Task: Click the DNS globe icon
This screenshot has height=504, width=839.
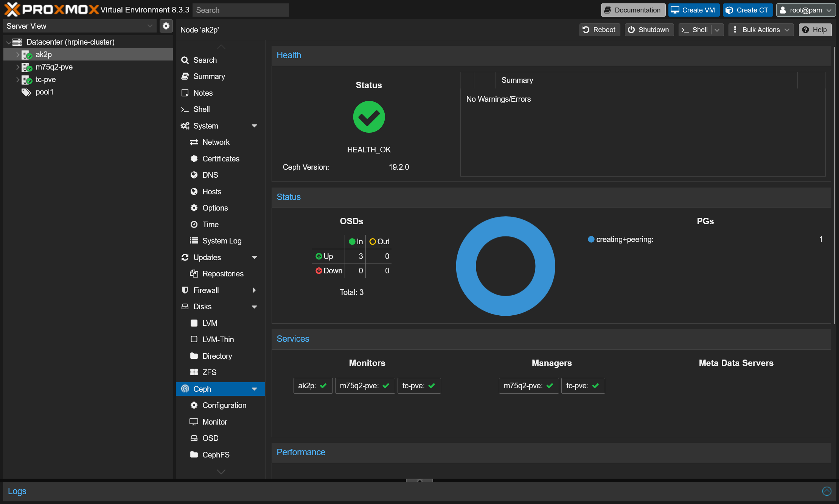Action: [194, 175]
